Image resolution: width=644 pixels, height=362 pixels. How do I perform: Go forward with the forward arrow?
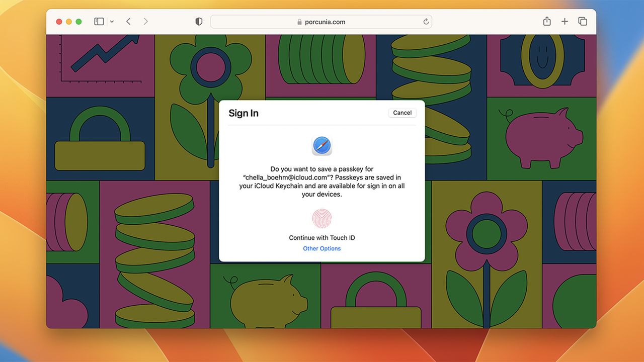[145, 22]
